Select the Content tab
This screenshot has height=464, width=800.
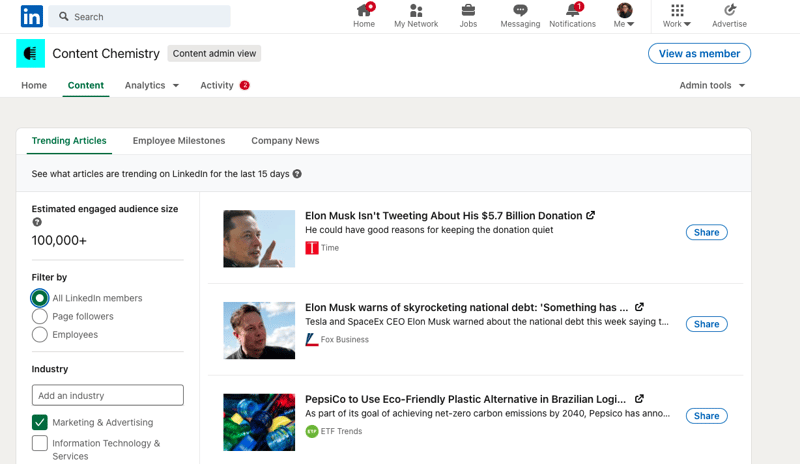[x=86, y=85]
